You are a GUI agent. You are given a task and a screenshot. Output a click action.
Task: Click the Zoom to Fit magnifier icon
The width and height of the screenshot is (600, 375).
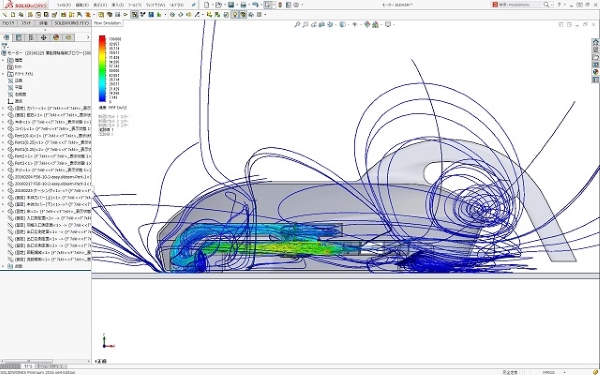click(297, 24)
